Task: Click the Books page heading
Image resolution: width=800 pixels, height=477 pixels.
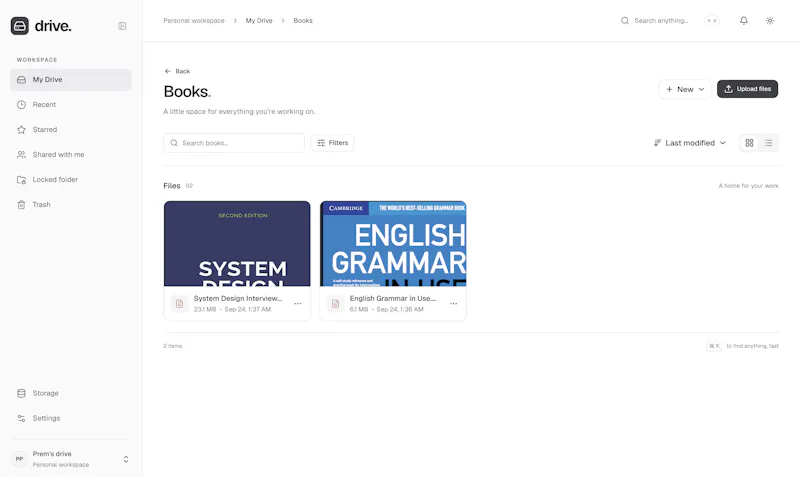Action: point(187,92)
